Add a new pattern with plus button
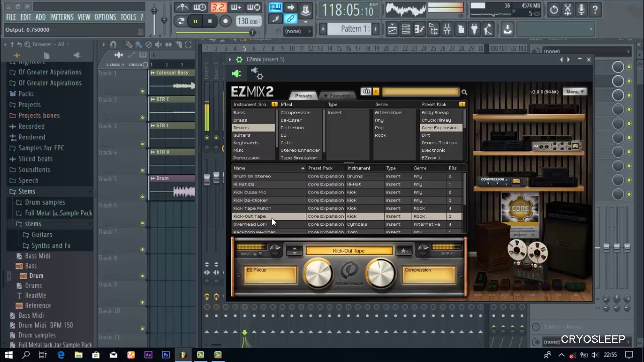Viewport: 644px width, 362px height. tap(375, 29)
